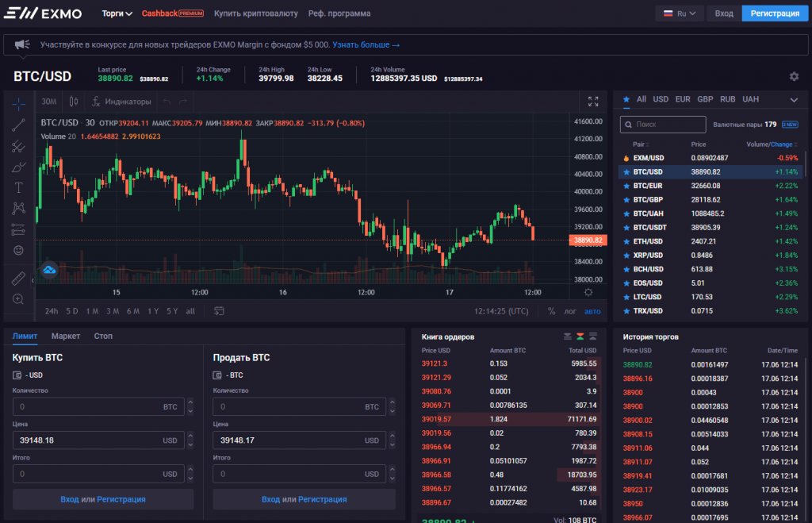Click the Поиск pair search field
Image resolution: width=812 pixels, height=523 pixels.
coord(663,125)
